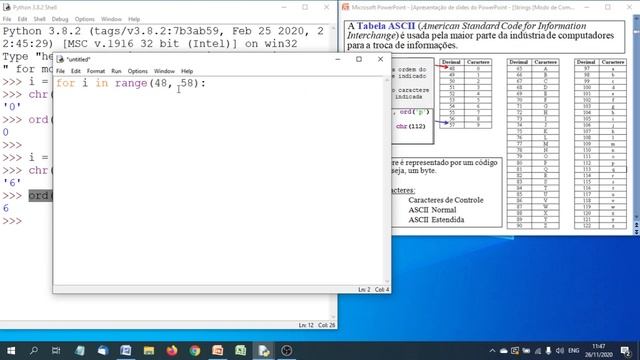This screenshot has width=640, height=360.
Task: Open File menu in Python Shell window
Action: pos(7,19)
